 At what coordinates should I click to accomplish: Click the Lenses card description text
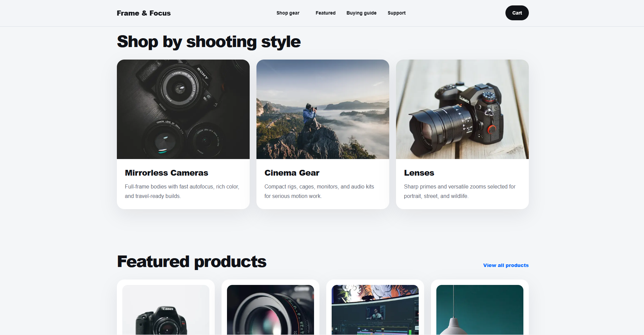[x=460, y=191]
